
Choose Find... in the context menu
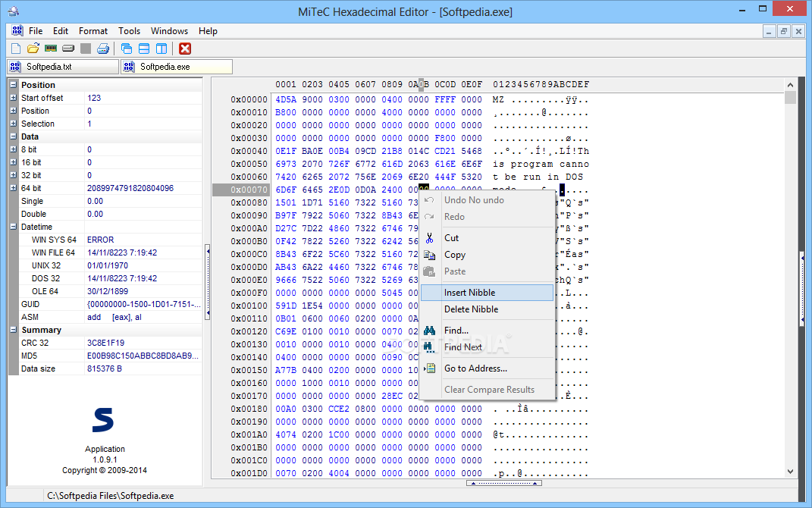(x=487, y=331)
